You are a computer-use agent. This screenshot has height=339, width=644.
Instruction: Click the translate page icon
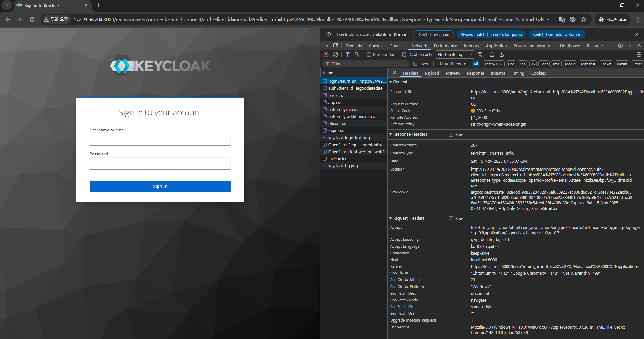point(562,20)
